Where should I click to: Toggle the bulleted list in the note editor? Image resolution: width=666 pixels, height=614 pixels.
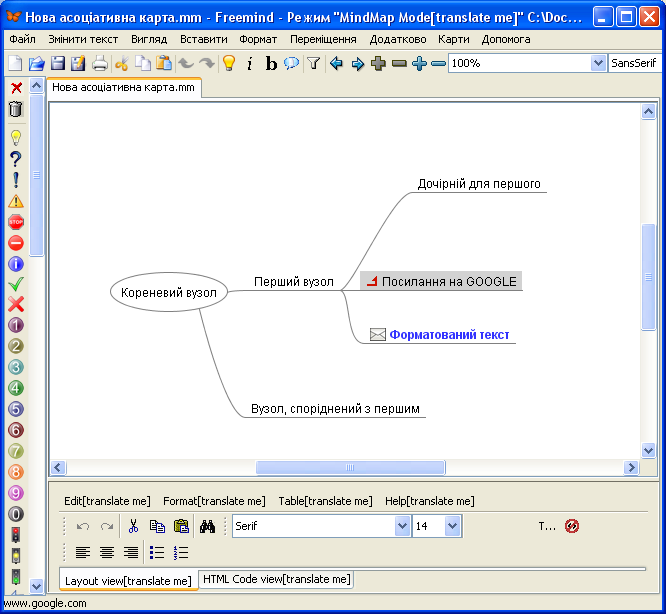(157, 552)
